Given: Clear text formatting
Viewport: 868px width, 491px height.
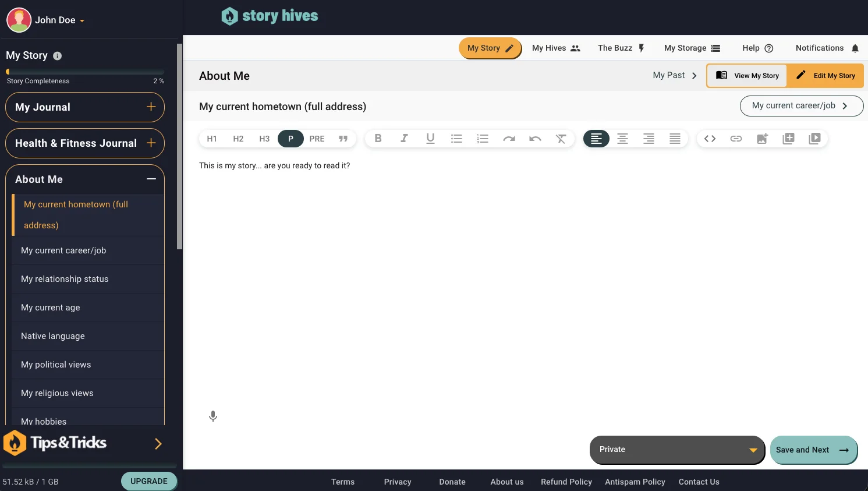Looking at the screenshot, I should [x=561, y=139].
